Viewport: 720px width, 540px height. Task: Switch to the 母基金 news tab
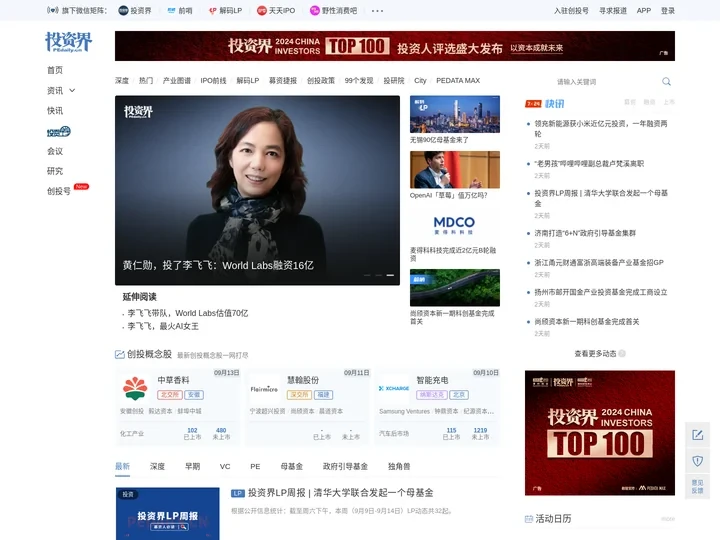(292, 467)
